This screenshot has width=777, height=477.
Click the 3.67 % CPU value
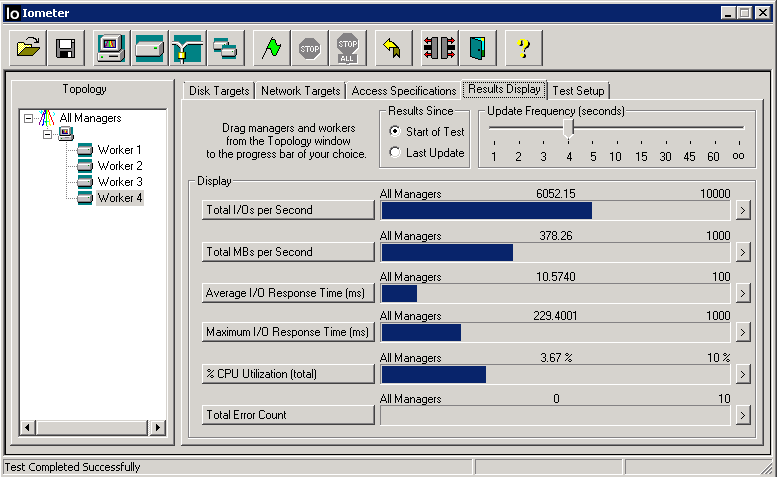[x=556, y=358]
